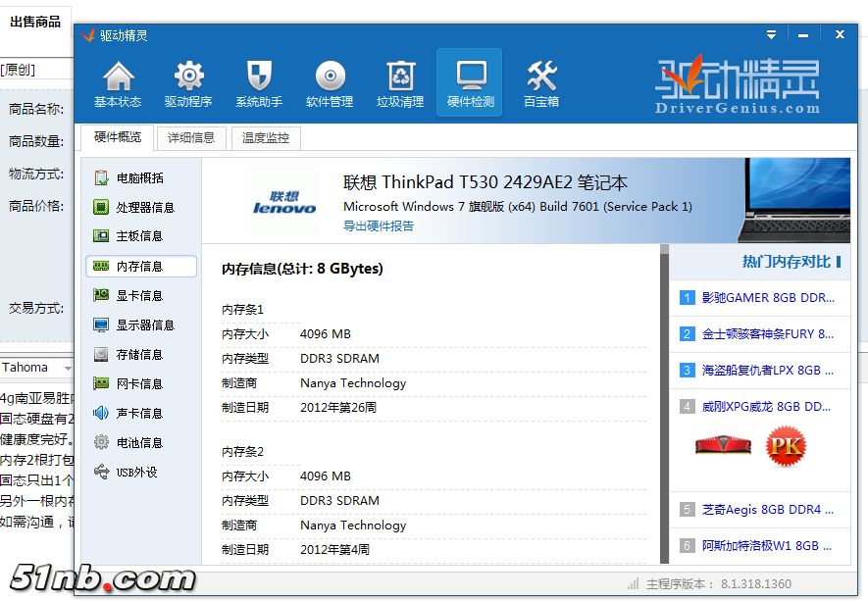The image size is (868, 601).
Task: Open 影驰GAMER 8GB DDR link
Action: [x=768, y=298]
